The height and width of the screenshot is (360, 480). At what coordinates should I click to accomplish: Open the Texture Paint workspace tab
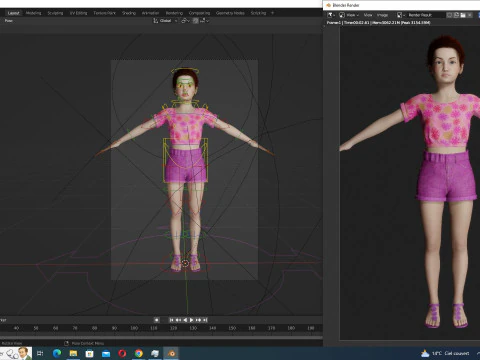[x=104, y=13]
